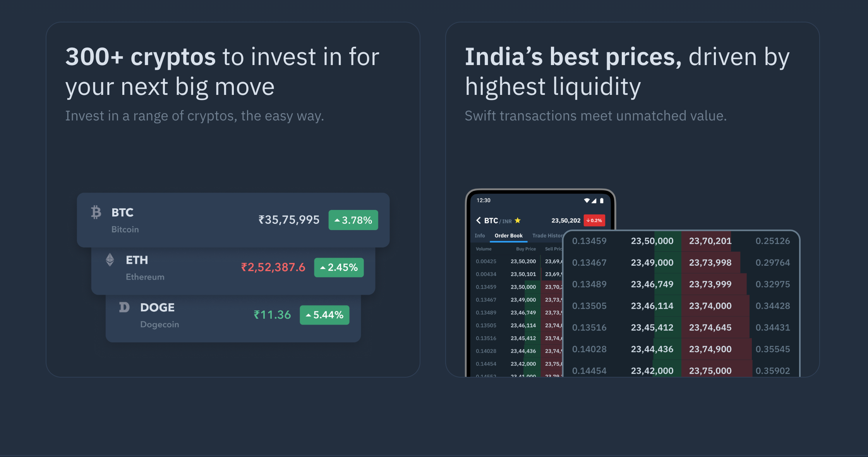This screenshot has height=457, width=868.
Task: Switch to the Trade History tab
Action: [x=547, y=235]
